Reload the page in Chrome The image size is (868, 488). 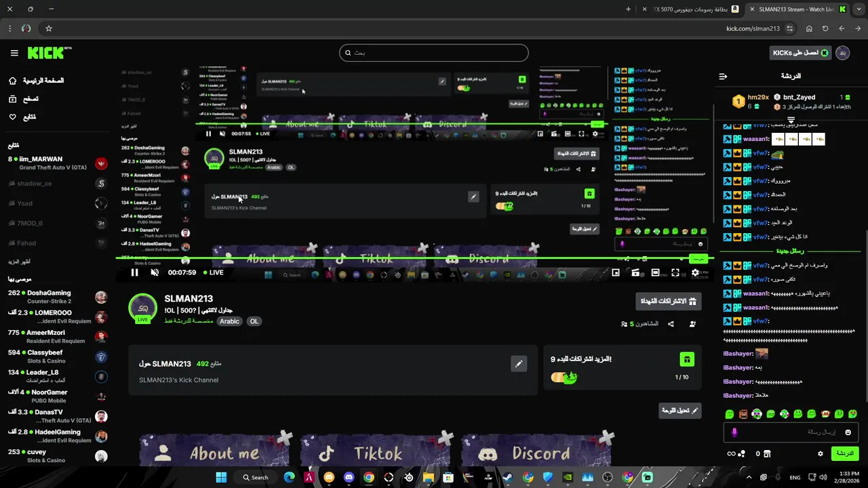(x=825, y=28)
